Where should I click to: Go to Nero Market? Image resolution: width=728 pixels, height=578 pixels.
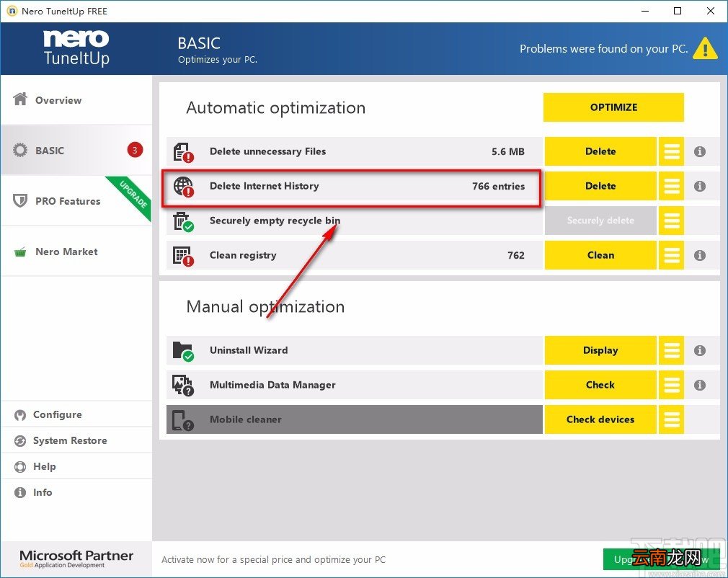tap(76, 251)
